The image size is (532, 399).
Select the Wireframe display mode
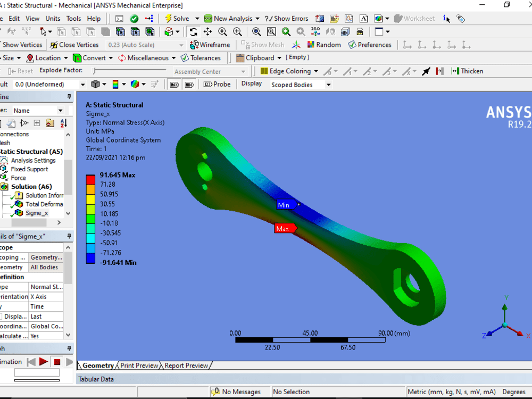[x=211, y=45]
